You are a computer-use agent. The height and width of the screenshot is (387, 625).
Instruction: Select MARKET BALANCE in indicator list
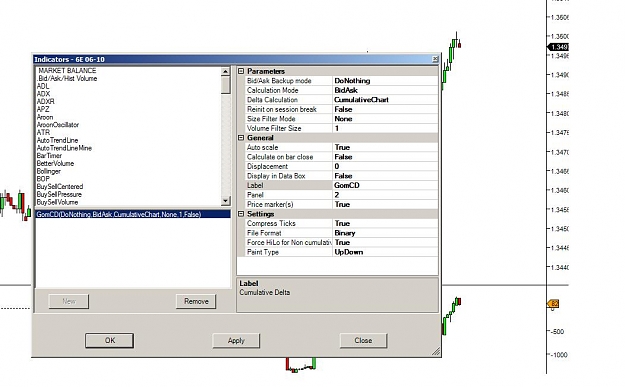tap(67, 71)
